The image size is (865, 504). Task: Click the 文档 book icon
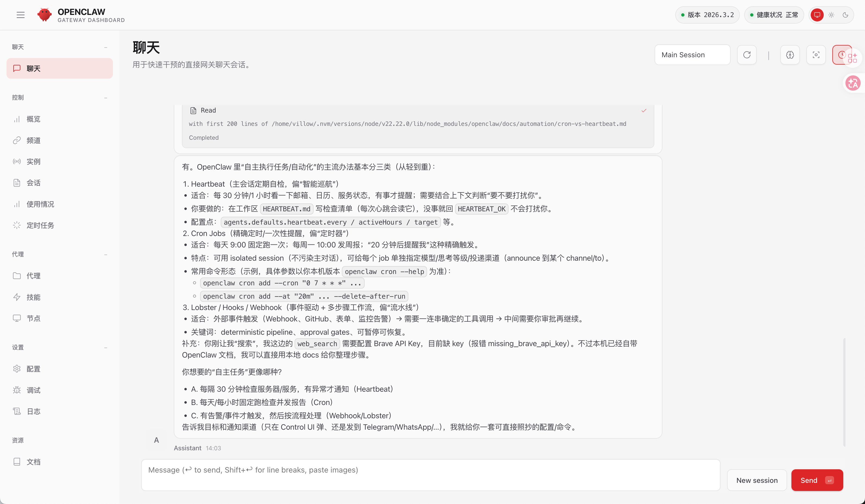pyautogui.click(x=17, y=462)
